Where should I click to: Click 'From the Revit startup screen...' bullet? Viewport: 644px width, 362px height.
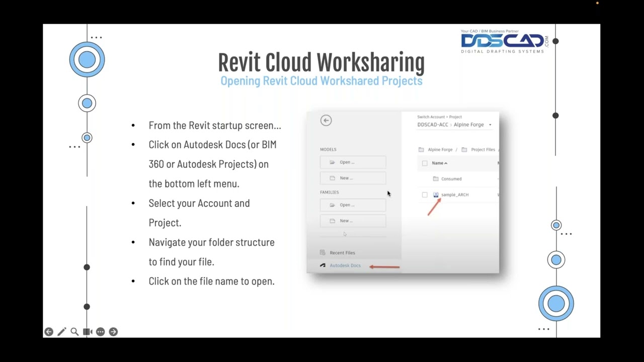click(215, 126)
